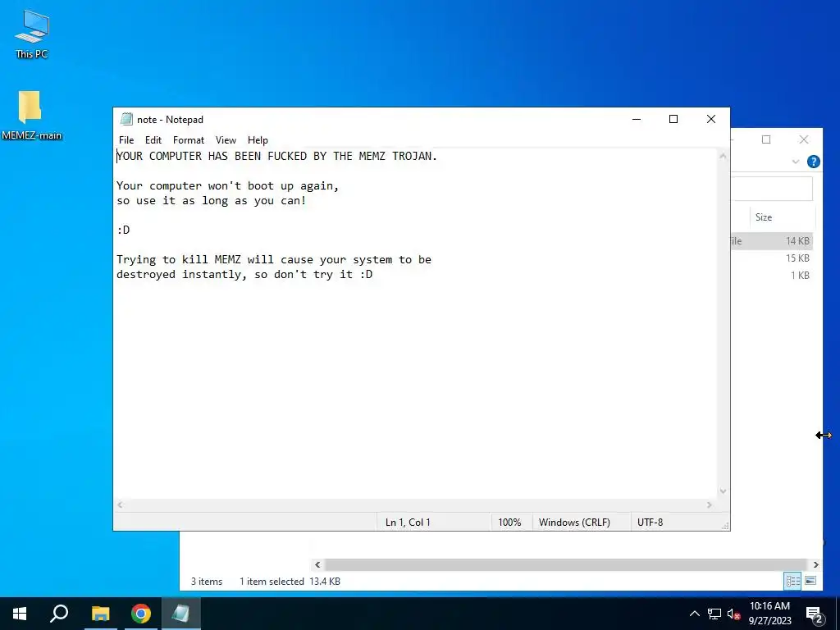The image size is (840, 630).
Task: Select the 1 KB file row
Action: (x=771, y=276)
